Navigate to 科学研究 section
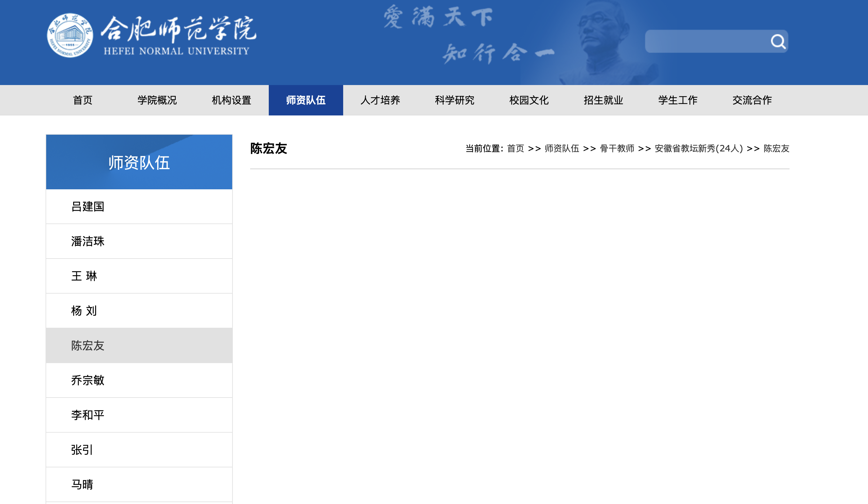This screenshot has height=504, width=868. (x=455, y=100)
